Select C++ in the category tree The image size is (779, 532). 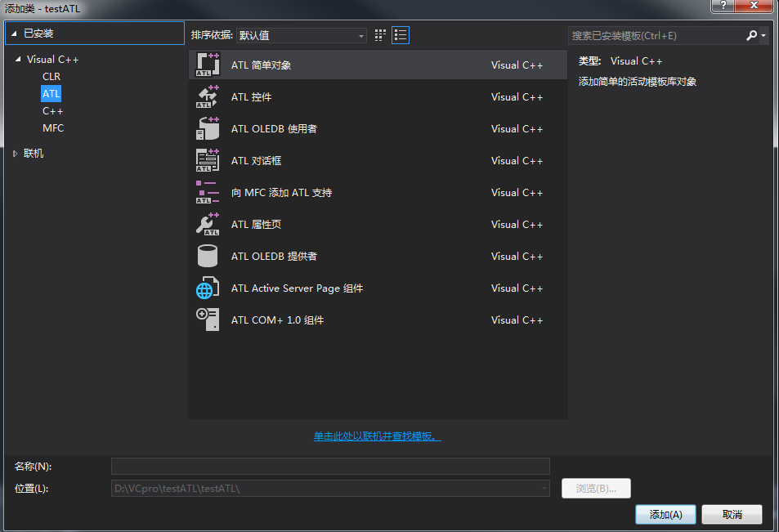coord(52,111)
